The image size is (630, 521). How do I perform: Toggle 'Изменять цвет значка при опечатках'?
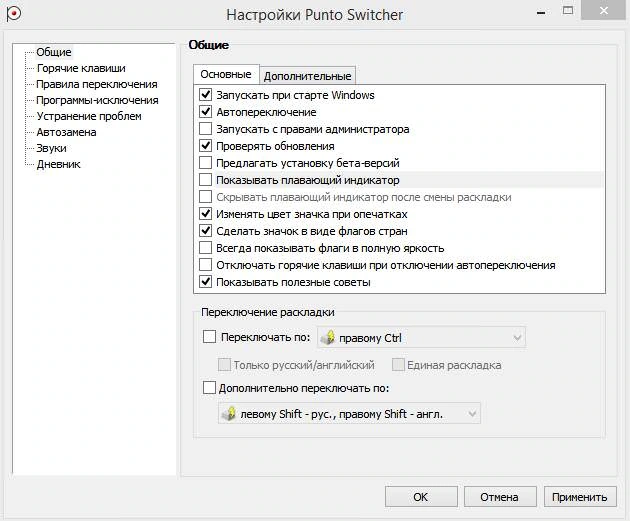(206, 214)
